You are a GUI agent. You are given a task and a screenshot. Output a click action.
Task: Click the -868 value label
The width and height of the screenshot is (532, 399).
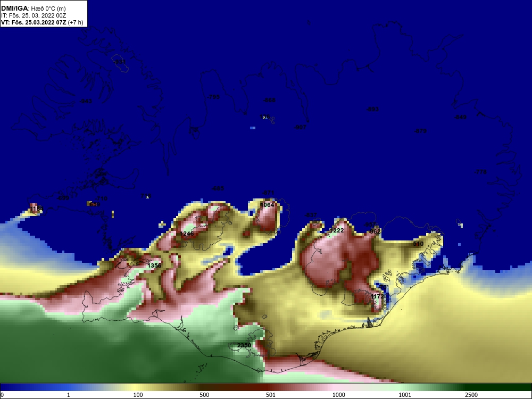click(269, 100)
